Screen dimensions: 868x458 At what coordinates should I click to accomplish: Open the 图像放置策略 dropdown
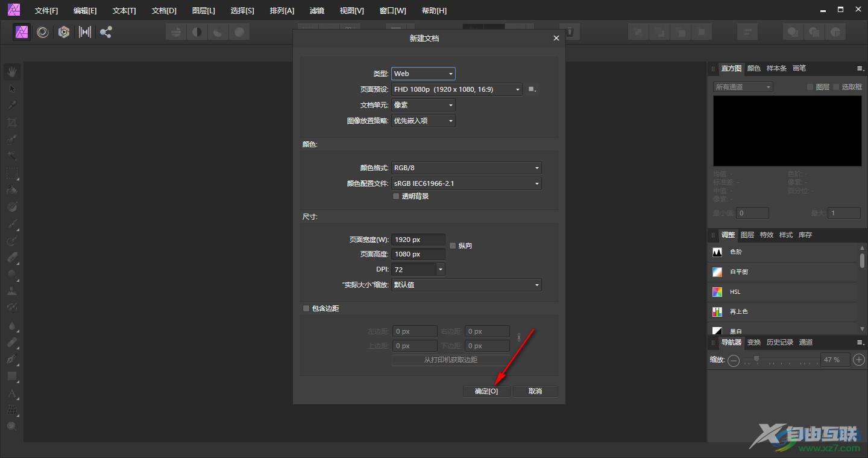pyautogui.click(x=423, y=121)
